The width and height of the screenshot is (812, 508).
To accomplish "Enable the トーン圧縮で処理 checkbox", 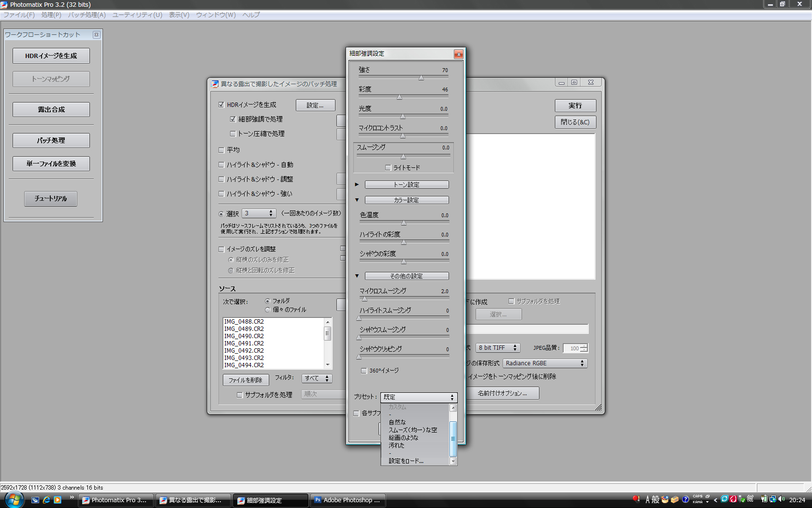I will (x=232, y=134).
